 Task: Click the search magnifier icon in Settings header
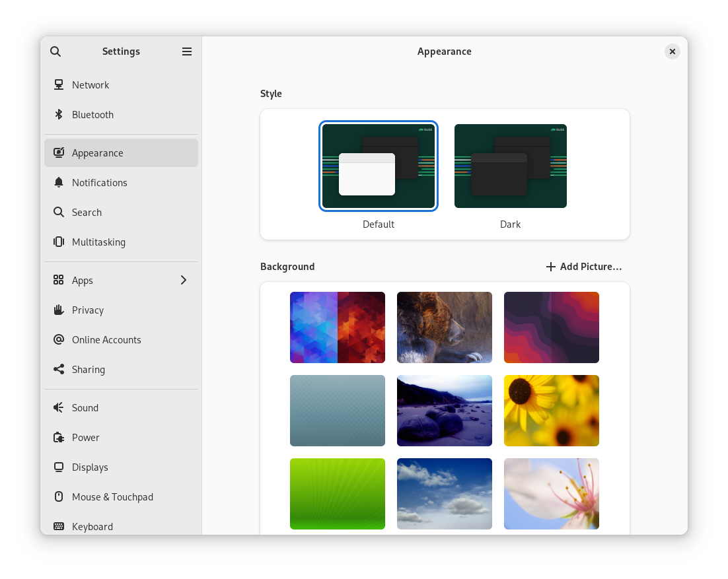[55, 51]
